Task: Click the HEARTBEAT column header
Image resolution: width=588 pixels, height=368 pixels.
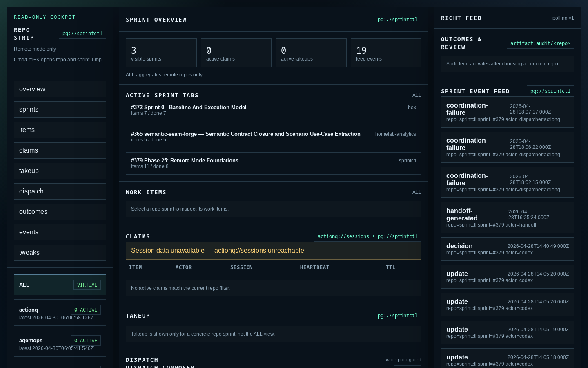Action: pos(314,267)
